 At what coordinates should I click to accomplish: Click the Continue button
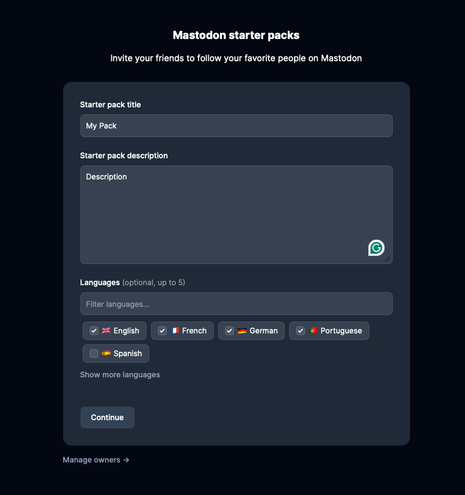pyautogui.click(x=107, y=417)
